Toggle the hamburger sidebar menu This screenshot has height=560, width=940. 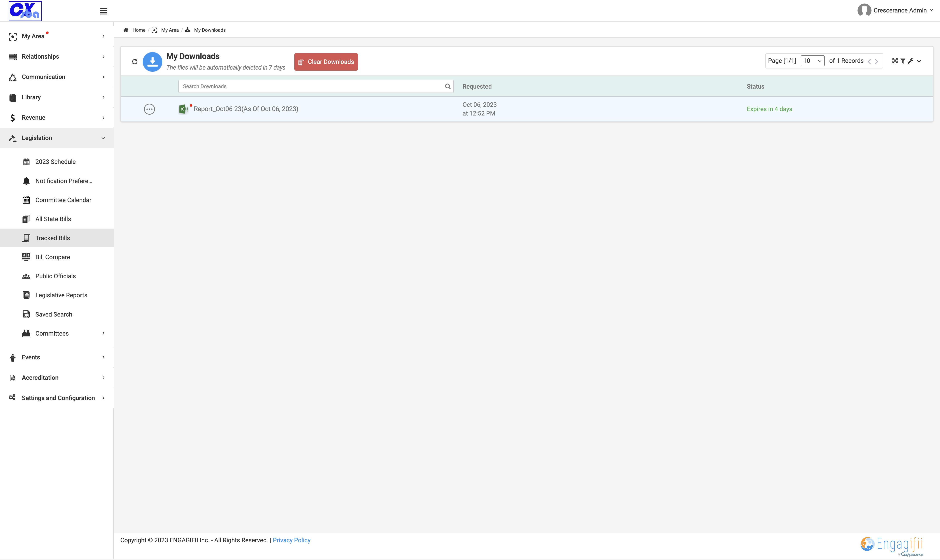pos(103,11)
